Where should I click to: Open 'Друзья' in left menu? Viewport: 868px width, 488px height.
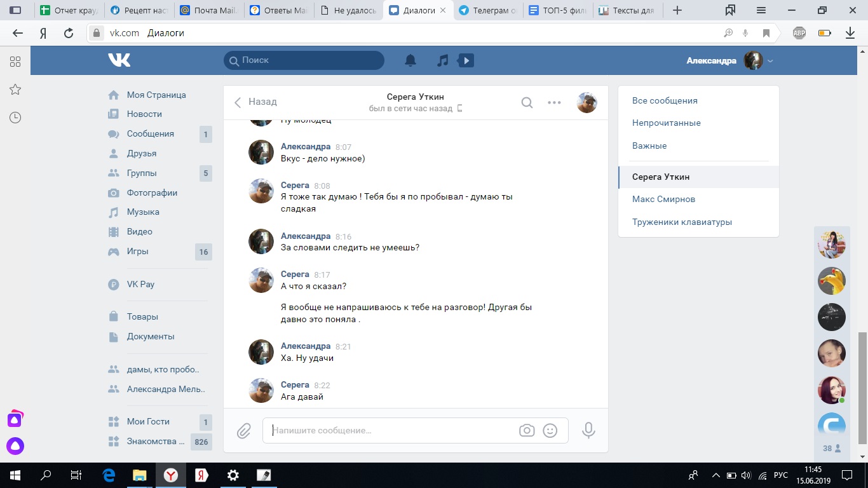point(142,153)
